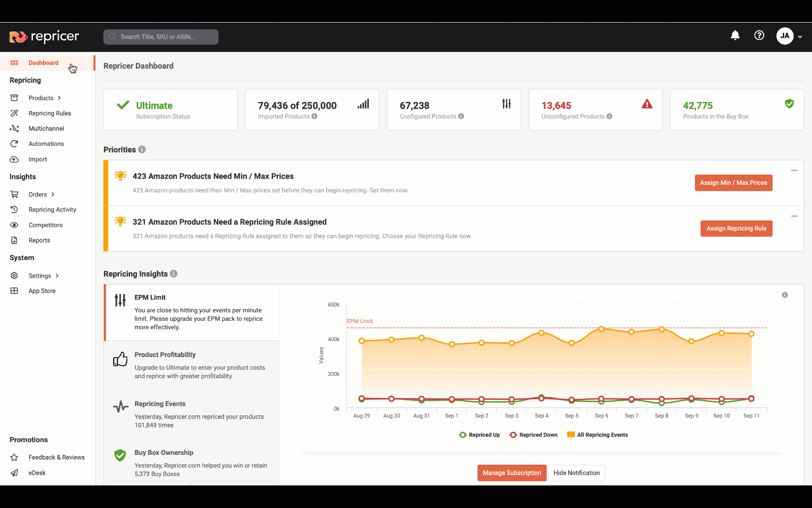Click the Import cloud upload icon
The width and height of the screenshot is (812, 508).
(x=14, y=159)
